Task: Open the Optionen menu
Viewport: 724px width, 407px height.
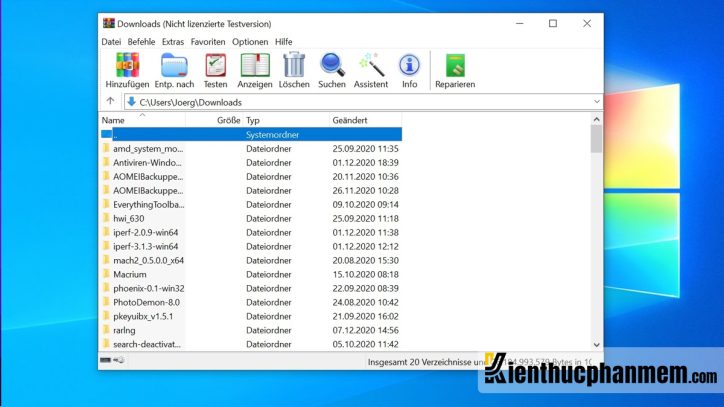Action: 250,42
